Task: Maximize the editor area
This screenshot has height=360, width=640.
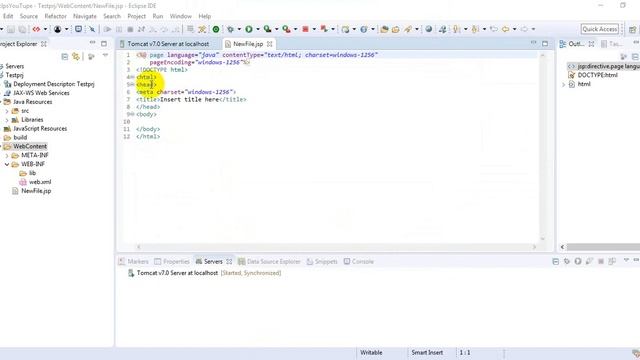Action: 545,44
